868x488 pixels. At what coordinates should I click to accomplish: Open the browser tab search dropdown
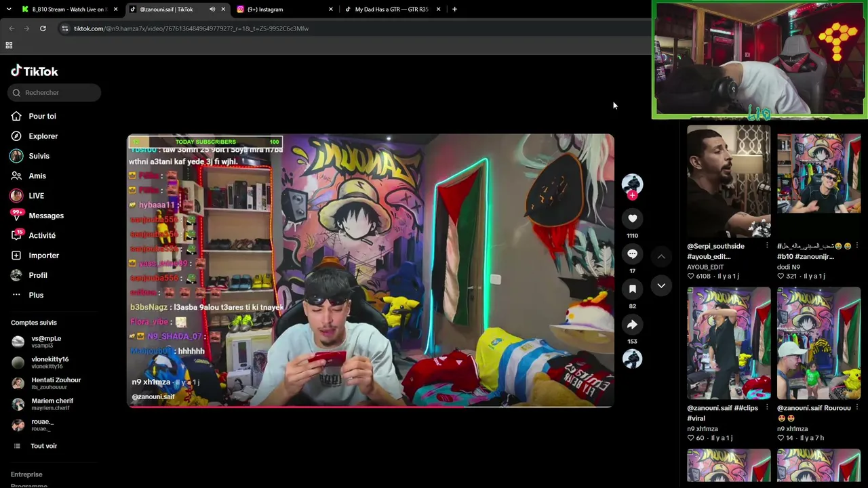click(9, 9)
